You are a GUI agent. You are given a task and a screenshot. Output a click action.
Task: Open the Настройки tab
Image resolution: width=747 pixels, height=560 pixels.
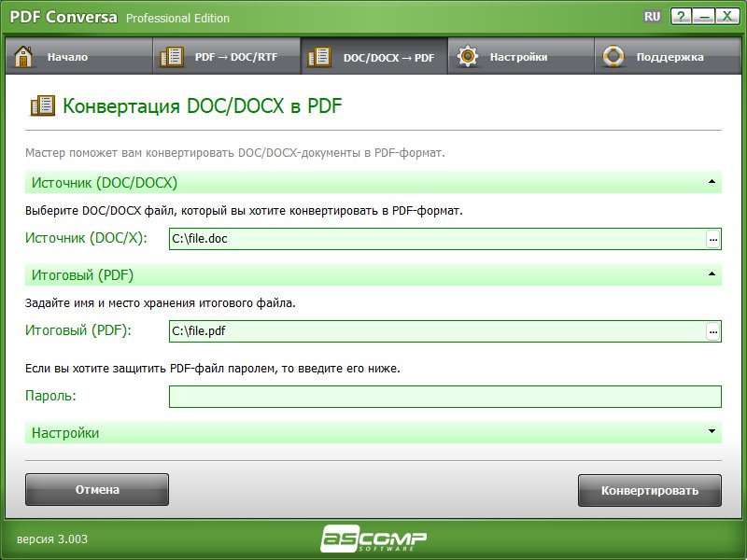[x=521, y=56]
